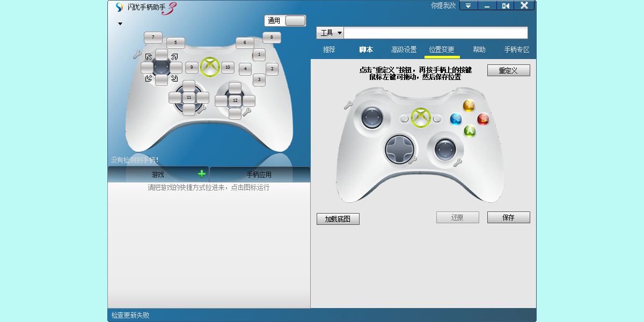
Task: Switch to the 高级设置 tab
Action: click(404, 49)
